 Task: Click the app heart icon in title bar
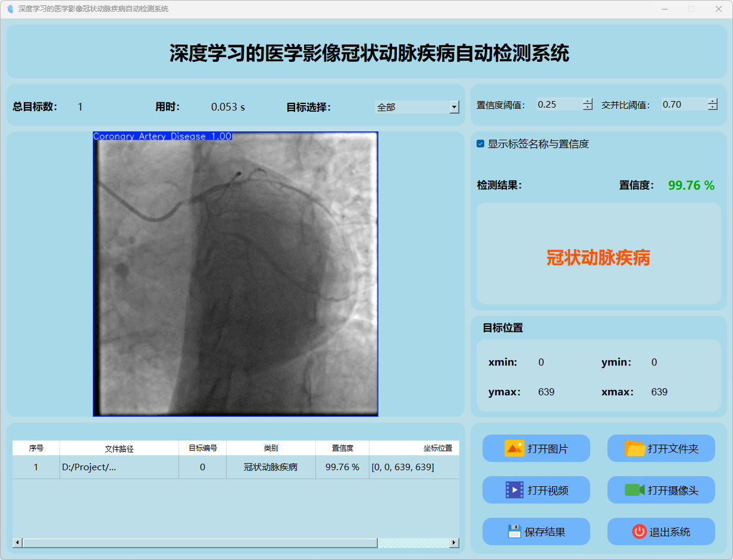click(10, 9)
